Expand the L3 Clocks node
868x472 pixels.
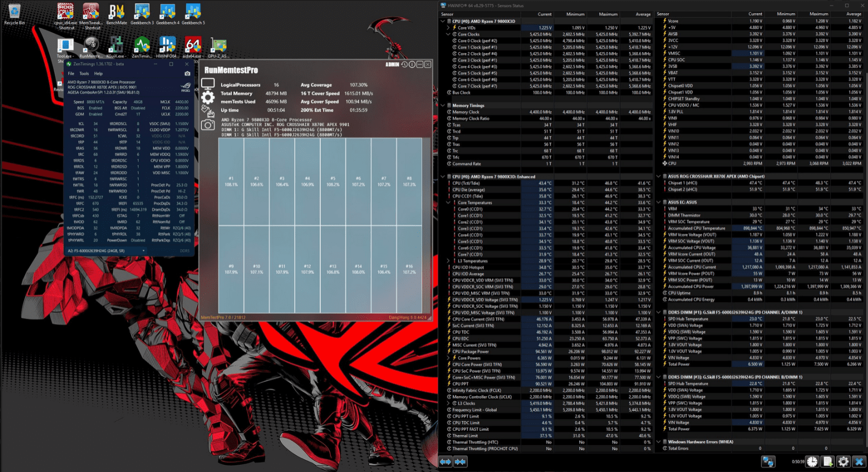point(448,404)
